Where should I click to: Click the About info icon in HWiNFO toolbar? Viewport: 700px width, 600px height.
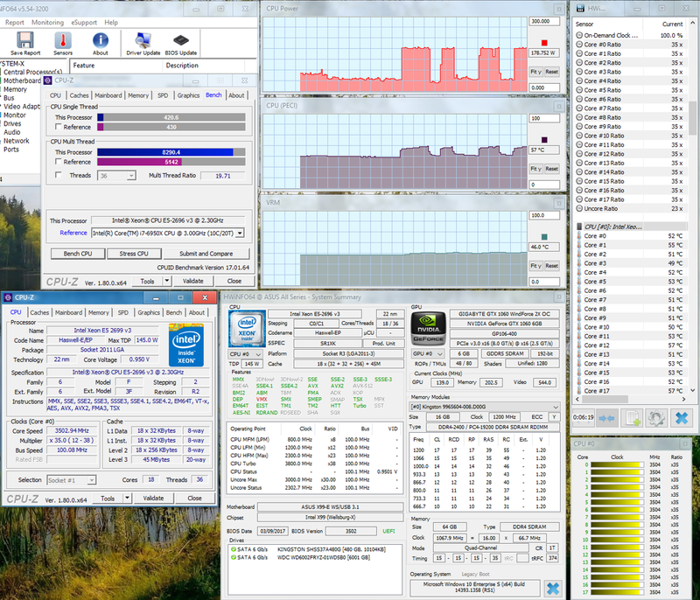[101, 40]
